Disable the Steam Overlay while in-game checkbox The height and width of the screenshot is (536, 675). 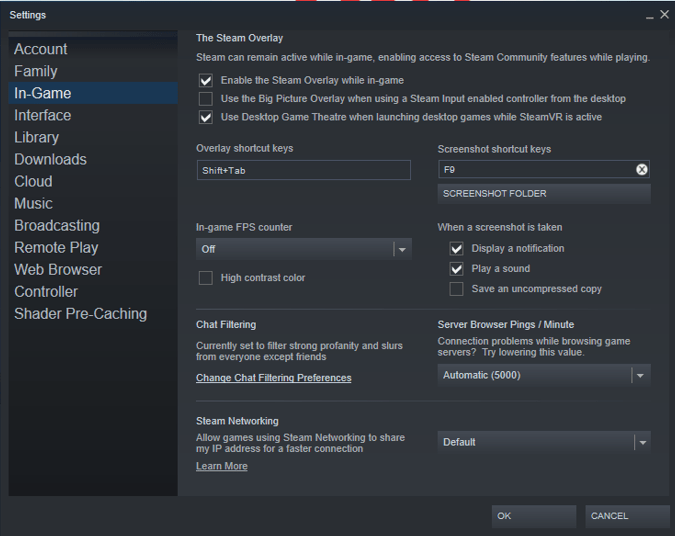(206, 81)
